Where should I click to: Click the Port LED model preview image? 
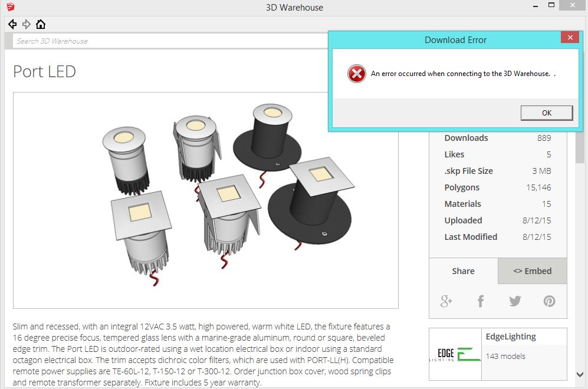205,200
